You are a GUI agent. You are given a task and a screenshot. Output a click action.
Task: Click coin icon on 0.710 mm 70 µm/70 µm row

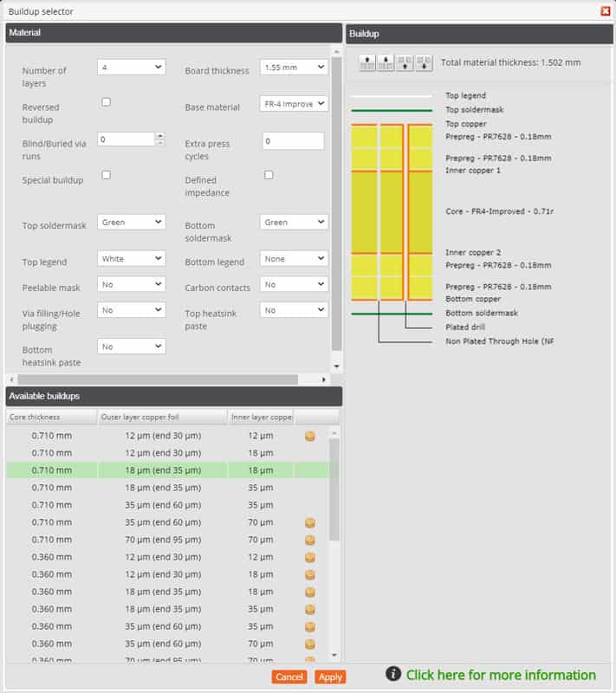point(310,540)
